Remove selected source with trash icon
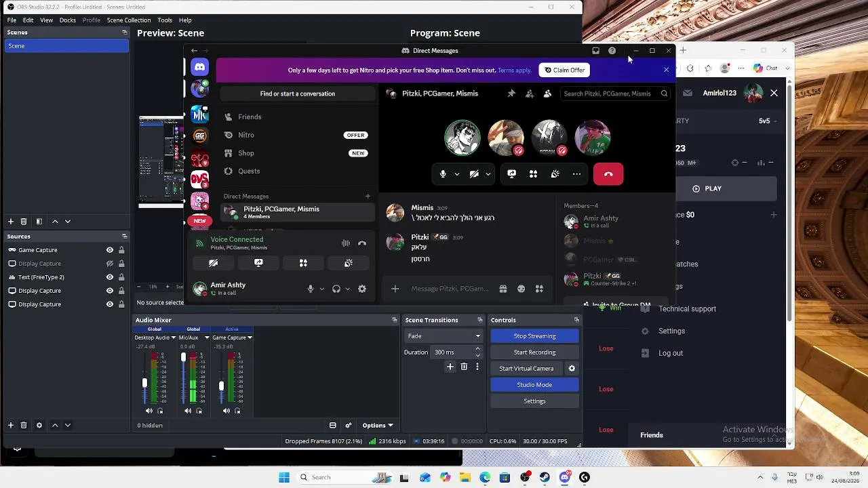Viewport: 868px width, 488px height. (x=24, y=425)
